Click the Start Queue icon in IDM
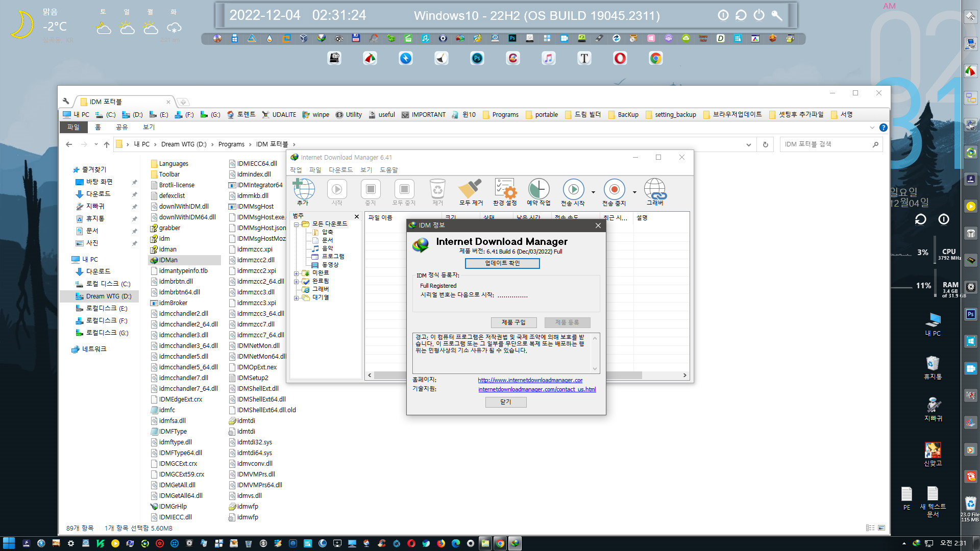 pyautogui.click(x=573, y=192)
